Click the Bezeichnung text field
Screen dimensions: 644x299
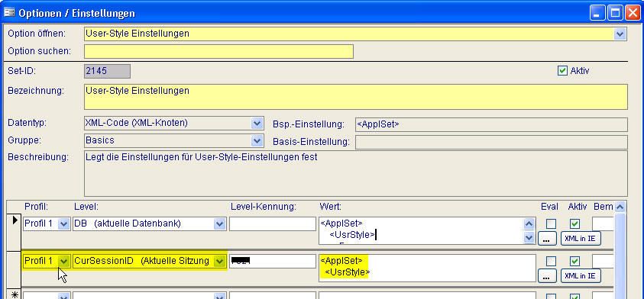[356, 97]
